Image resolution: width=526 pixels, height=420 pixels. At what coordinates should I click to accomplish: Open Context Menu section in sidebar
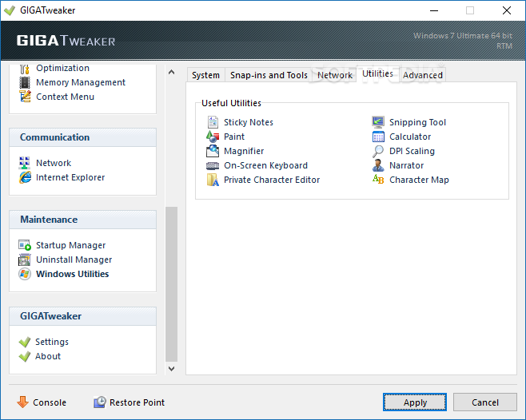(x=65, y=97)
